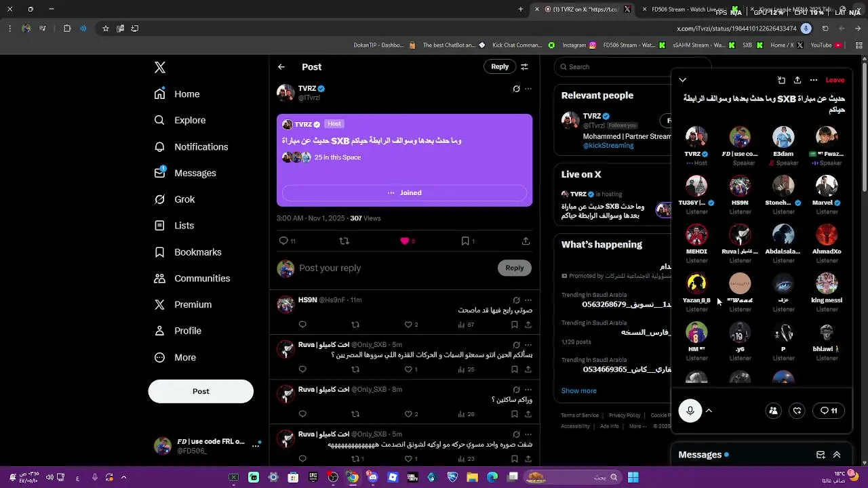Open Space comments showing 11
Image resolution: width=868 pixels, height=488 pixels.
coord(829,411)
